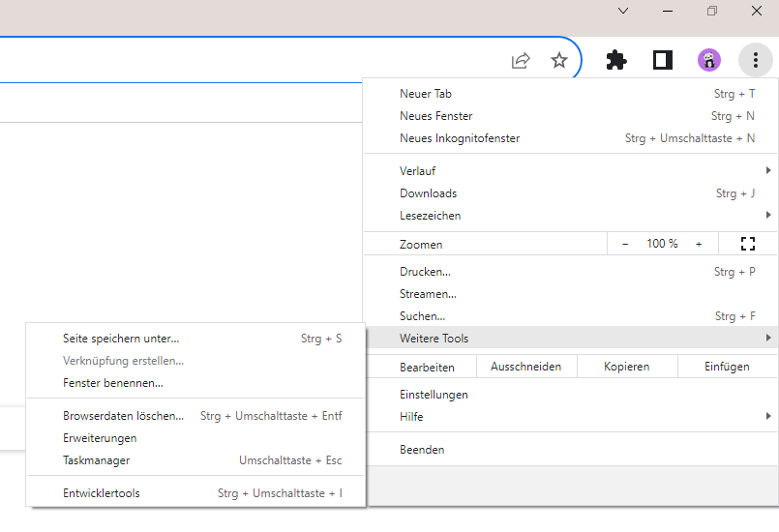The height and width of the screenshot is (532, 779).
Task: Toggle the side panel icon
Action: click(663, 61)
